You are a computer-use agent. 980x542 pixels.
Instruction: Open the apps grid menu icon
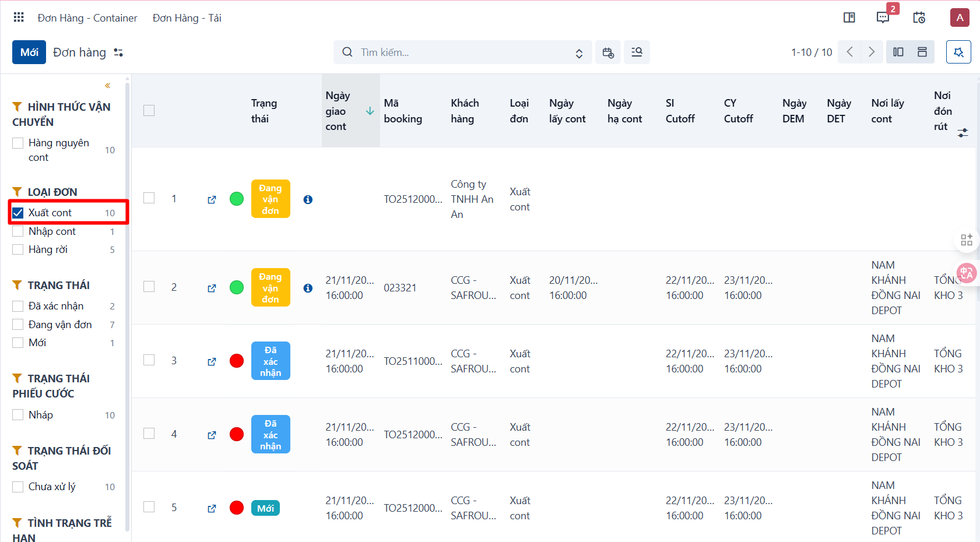click(19, 17)
